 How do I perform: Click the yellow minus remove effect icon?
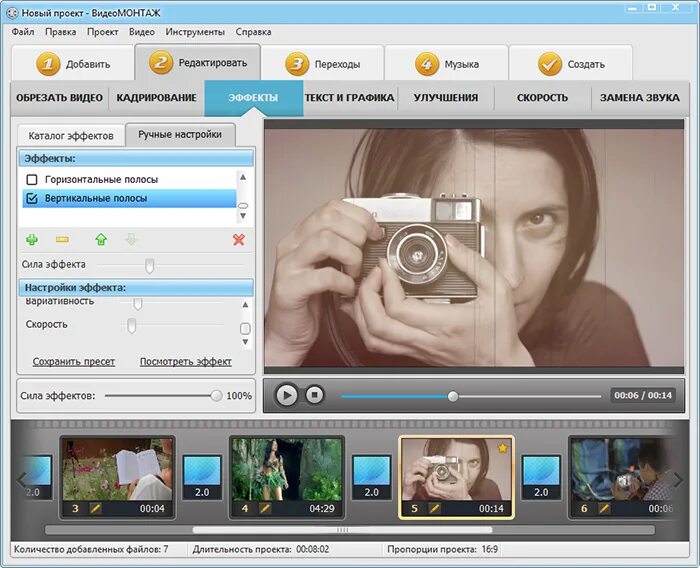tap(62, 240)
